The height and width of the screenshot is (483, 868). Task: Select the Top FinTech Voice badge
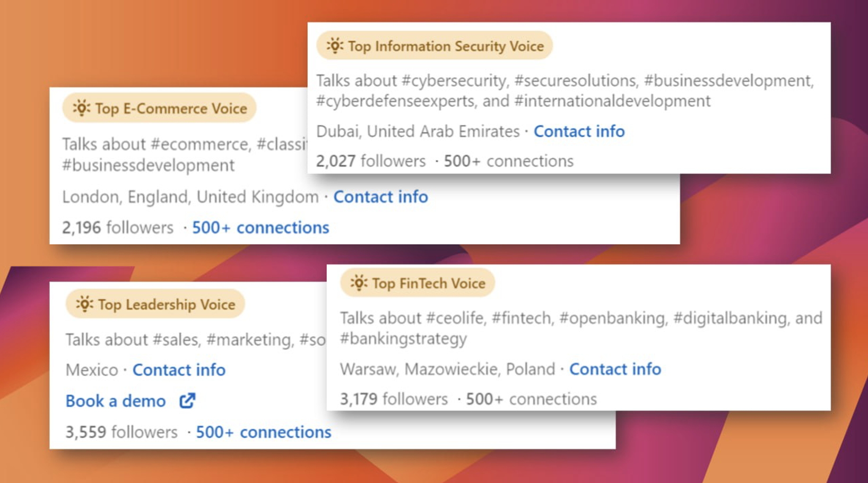[417, 283]
